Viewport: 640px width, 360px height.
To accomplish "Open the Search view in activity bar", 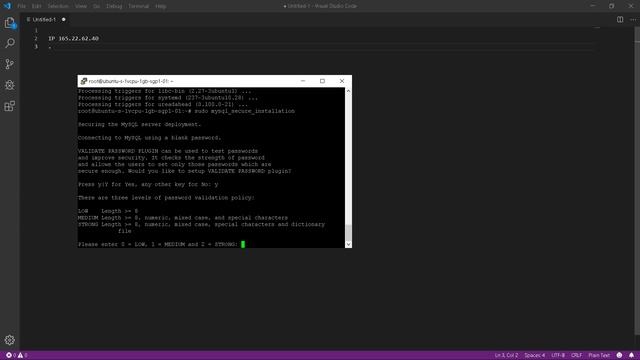I will [x=10, y=43].
